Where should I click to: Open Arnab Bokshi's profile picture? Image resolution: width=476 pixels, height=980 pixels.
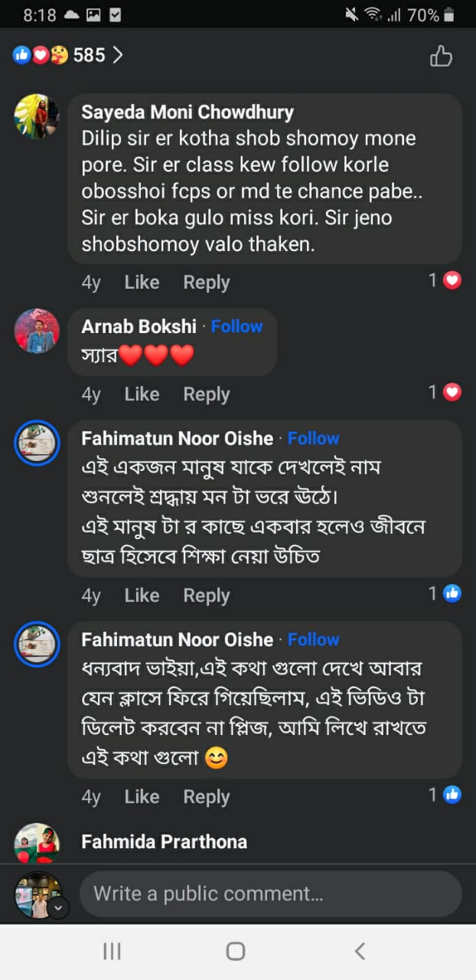click(37, 331)
